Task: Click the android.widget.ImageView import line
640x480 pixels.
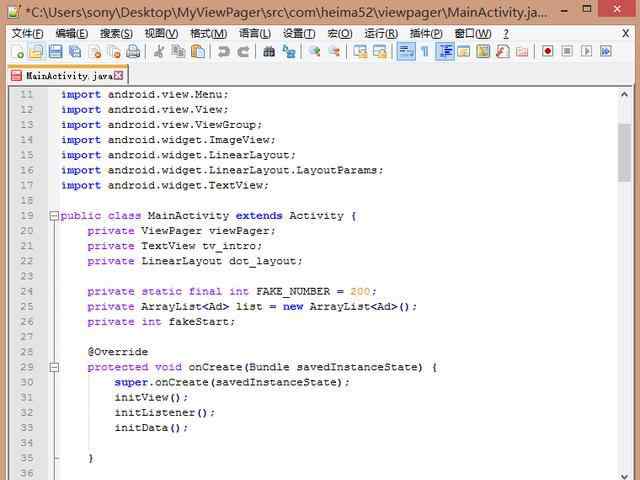Action: pos(168,140)
